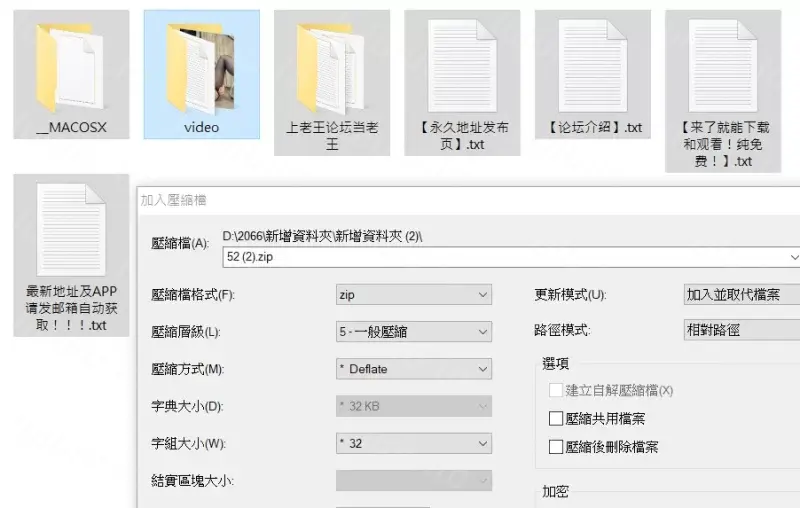
Task: Click the 選項 group heading
Action: [556, 364]
